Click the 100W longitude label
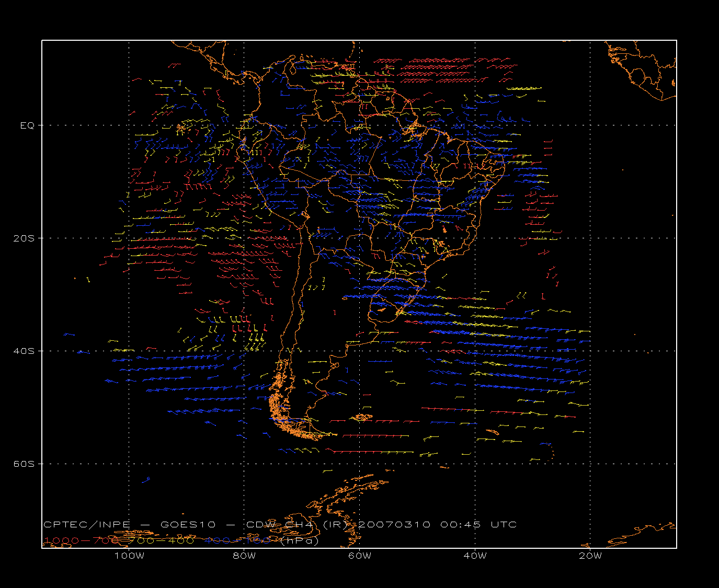719x588 pixels. pyautogui.click(x=129, y=556)
